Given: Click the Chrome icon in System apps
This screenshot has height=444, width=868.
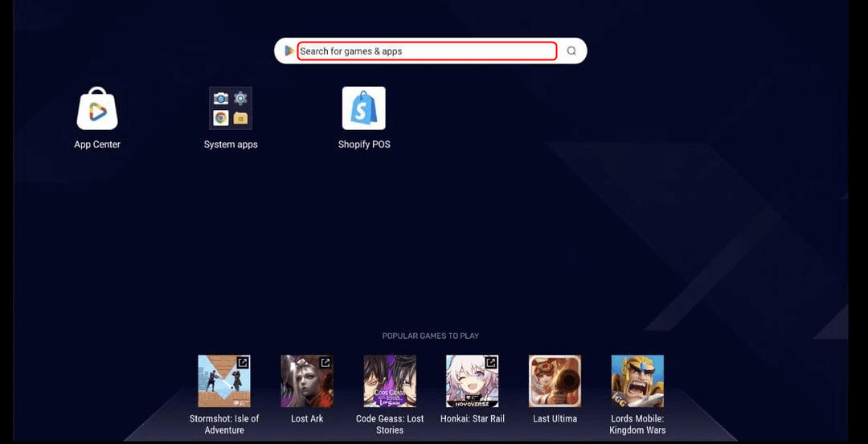Looking at the screenshot, I should click(x=221, y=118).
